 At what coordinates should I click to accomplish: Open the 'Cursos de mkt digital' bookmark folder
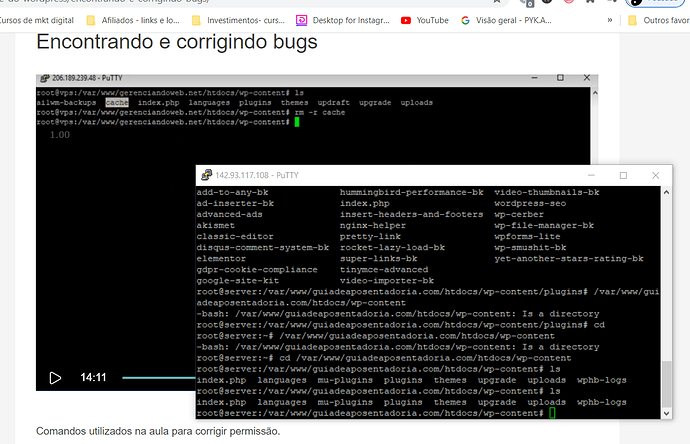(x=37, y=20)
